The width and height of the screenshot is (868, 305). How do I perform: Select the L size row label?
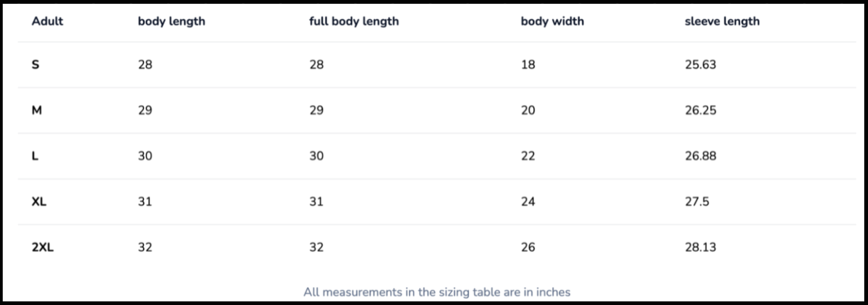pos(35,156)
